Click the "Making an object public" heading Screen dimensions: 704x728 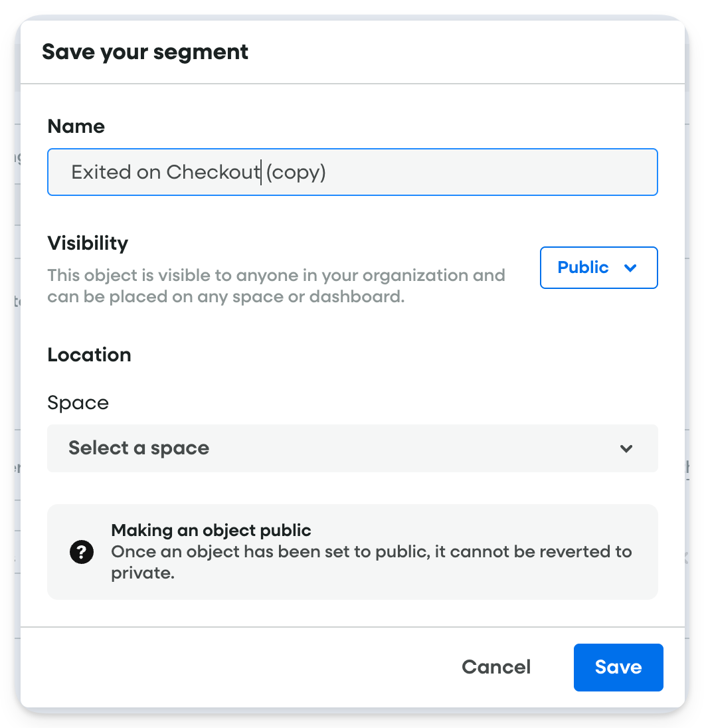pyautogui.click(x=211, y=530)
